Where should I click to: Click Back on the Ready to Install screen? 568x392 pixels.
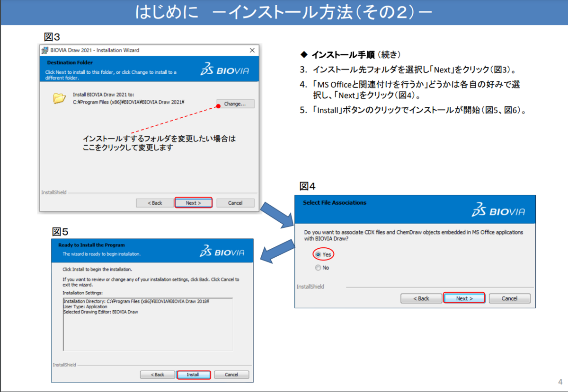(x=158, y=374)
